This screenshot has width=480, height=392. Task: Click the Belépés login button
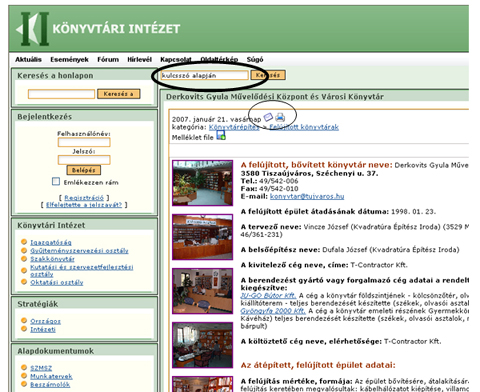pos(84,170)
